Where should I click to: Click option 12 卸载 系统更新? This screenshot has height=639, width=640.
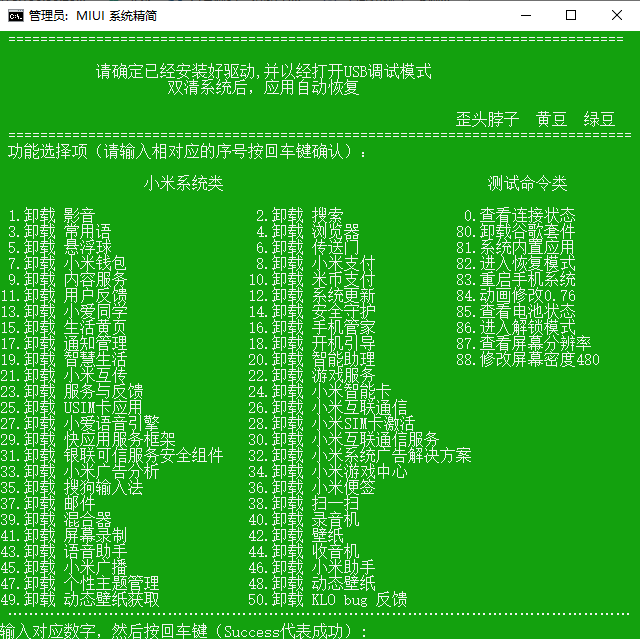[312, 296]
